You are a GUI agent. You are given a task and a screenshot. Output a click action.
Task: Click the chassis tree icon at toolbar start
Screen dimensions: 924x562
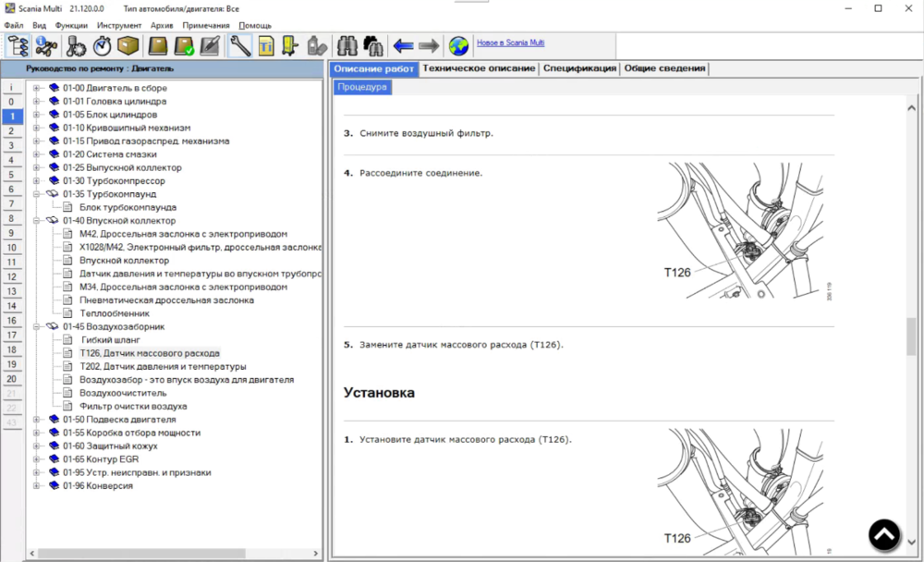click(17, 44)
